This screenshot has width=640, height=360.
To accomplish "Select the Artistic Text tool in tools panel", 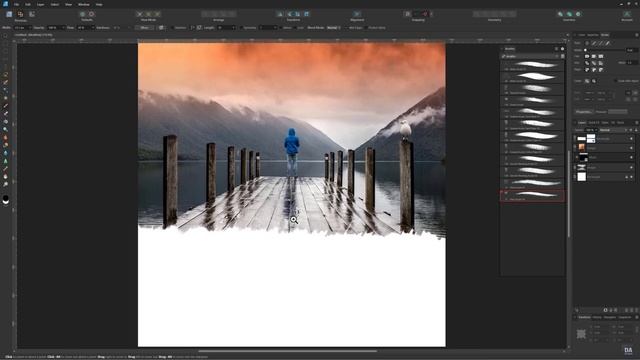I will click(x=6, y=161).
